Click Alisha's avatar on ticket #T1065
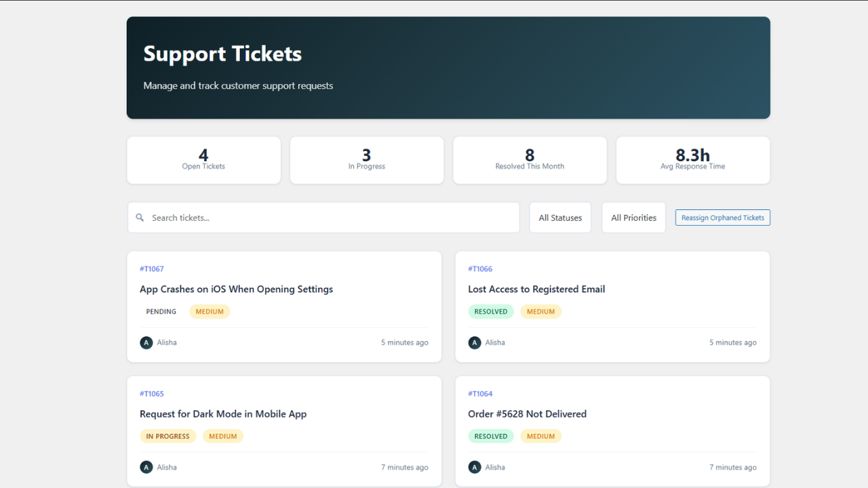 click(x=146, y=467)
